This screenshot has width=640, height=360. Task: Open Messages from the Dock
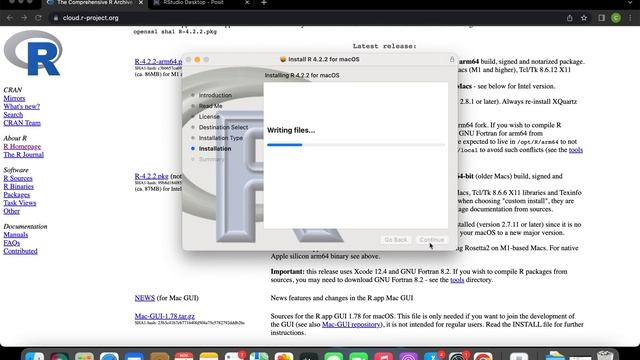click(334, 356)
